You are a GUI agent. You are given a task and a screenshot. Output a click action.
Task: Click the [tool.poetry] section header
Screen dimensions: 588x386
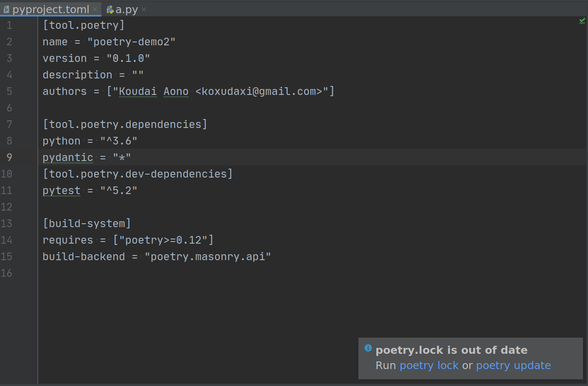point(84,25)
